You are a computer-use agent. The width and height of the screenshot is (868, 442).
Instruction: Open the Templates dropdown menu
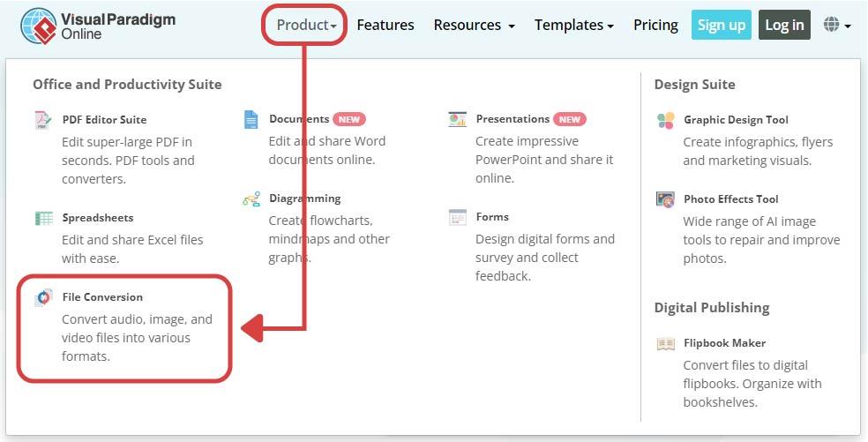pos(574,26)
